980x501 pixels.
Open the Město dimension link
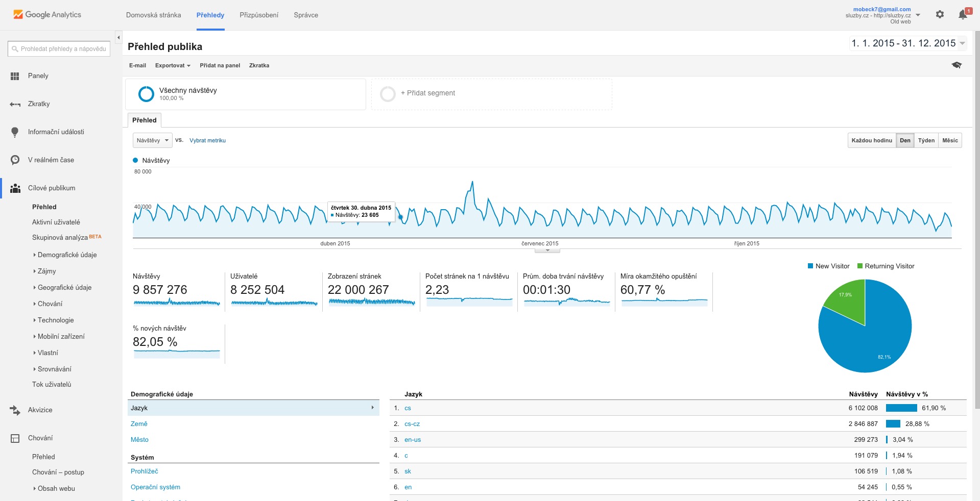139,439
